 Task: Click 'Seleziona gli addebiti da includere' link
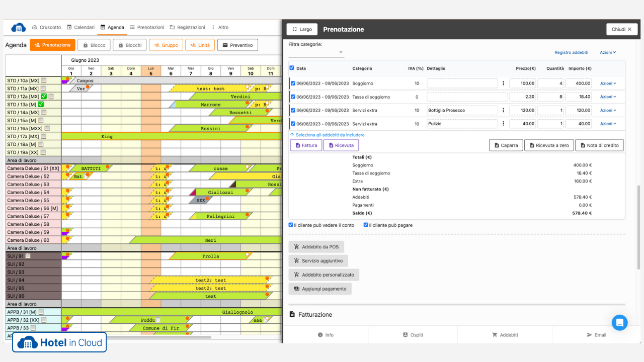[327, 135]
